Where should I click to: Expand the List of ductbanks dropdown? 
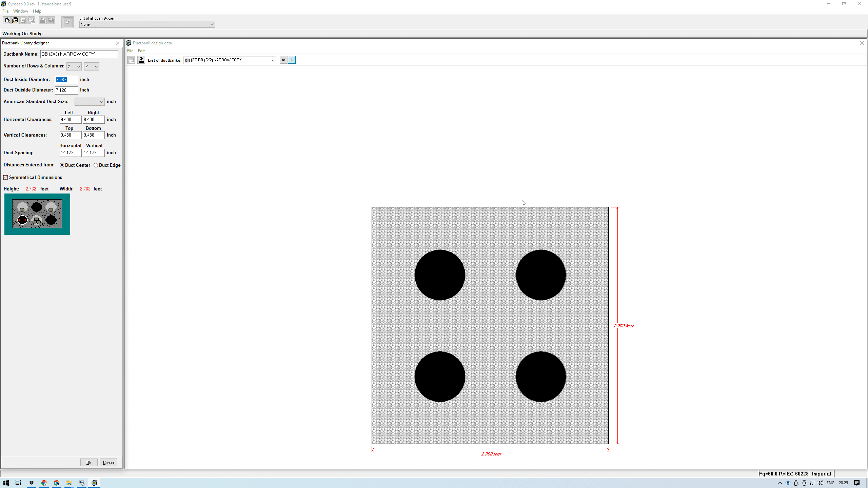pyautogui.click(x=273, y=60)
